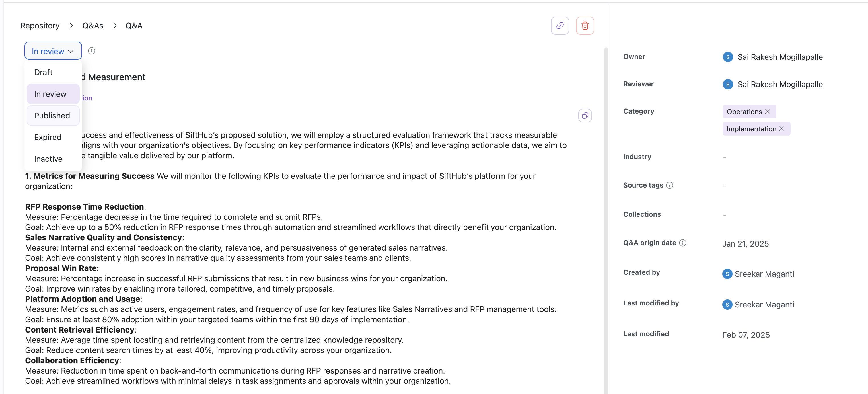Remove the Implementation category tag
868x394 pixels.
click(781, 129)
